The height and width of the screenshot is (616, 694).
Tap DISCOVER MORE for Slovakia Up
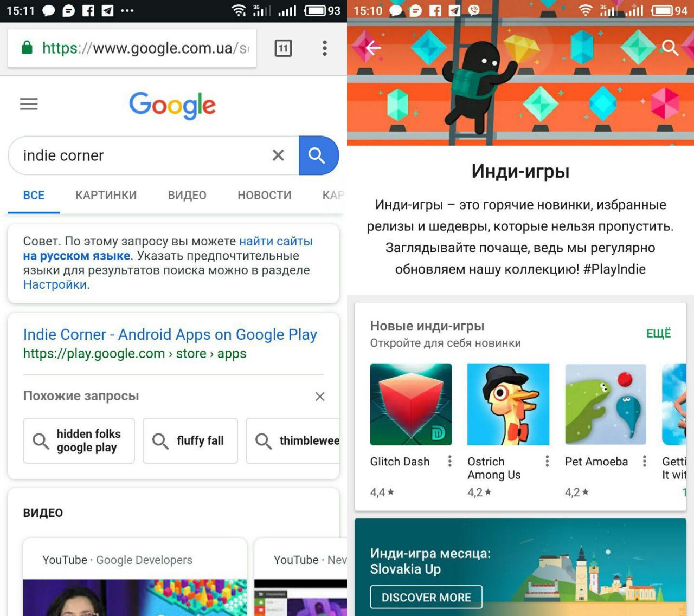point(426,598)
